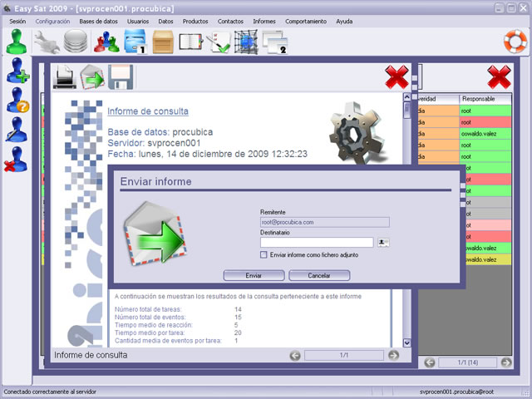Click the yellow oswaldo.valez row
The width and height of the screenshot is (532, 399).
click(489, 259)
